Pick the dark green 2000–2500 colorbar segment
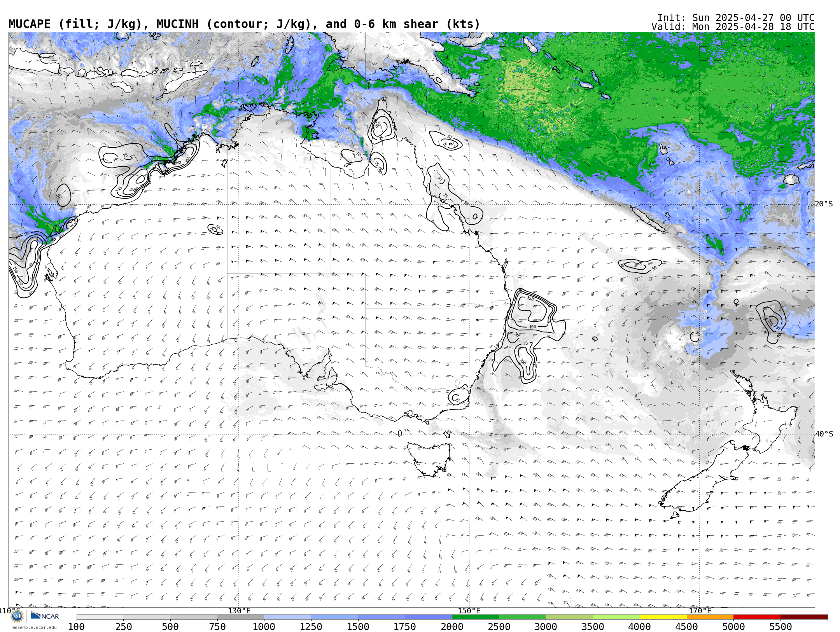Screen dimensions: 840x632 [x=475, y=617]
